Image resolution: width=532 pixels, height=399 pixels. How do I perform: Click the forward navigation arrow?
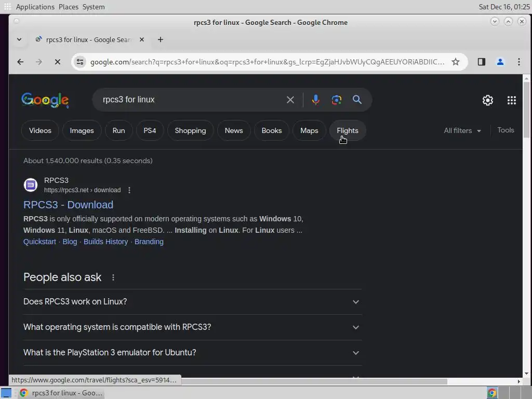coord(38,62)
